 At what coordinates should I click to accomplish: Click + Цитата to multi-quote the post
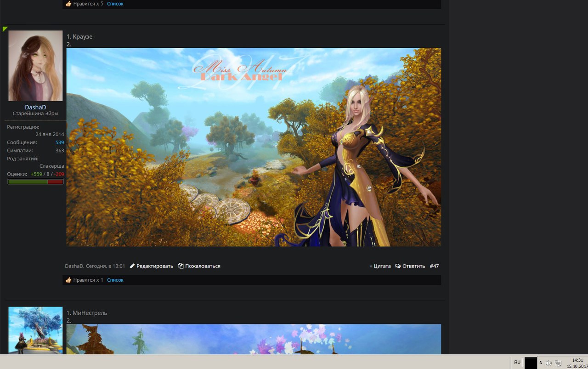pos(380,266)
